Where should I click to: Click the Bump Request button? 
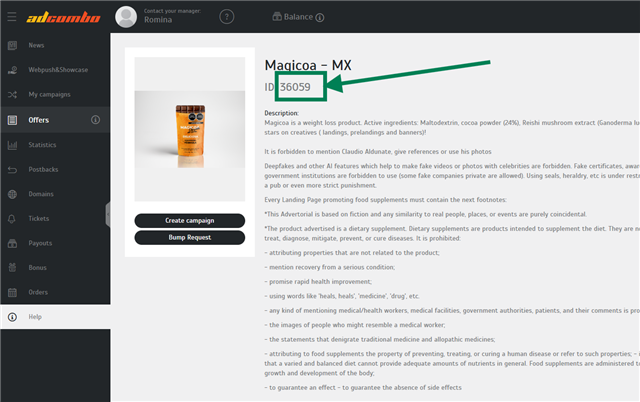pyautogui.click(x=190, y=238)
